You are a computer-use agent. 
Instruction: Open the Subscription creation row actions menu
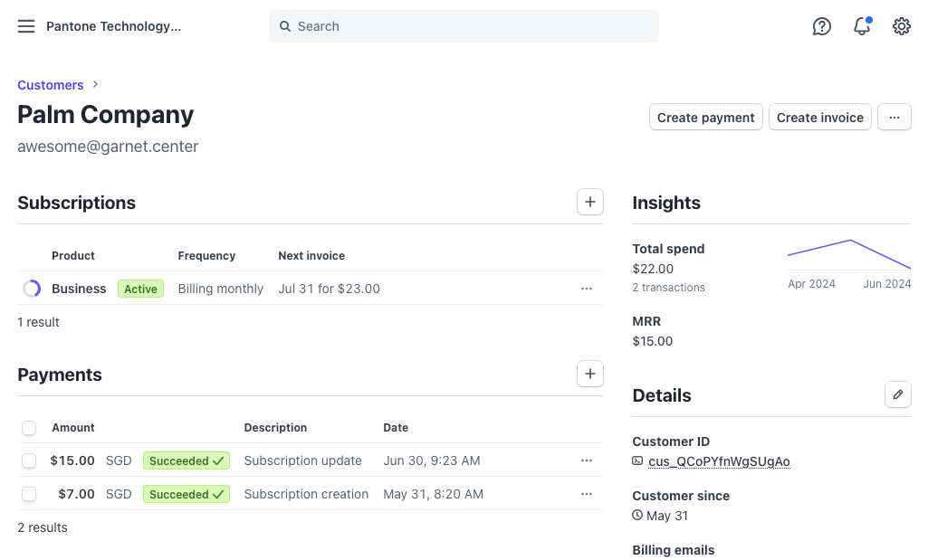pos(586,494)
